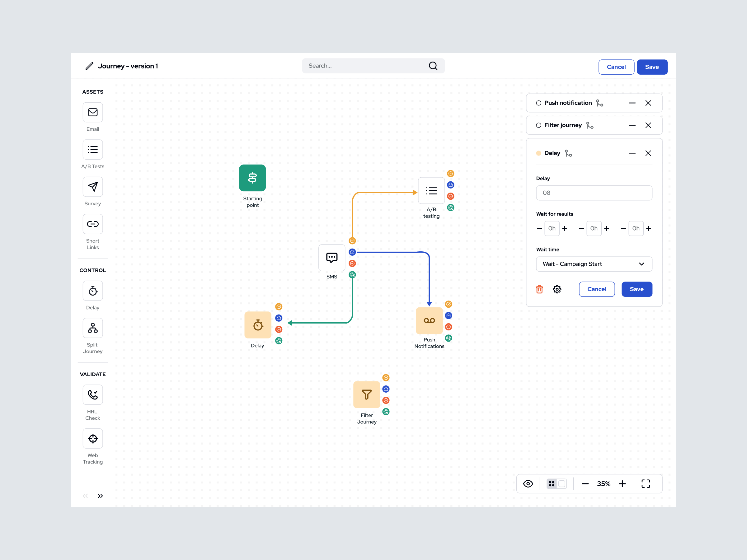747x560 pixels.
Task: Click the Delay value input showing 08
Action: (x=594, y=193)
